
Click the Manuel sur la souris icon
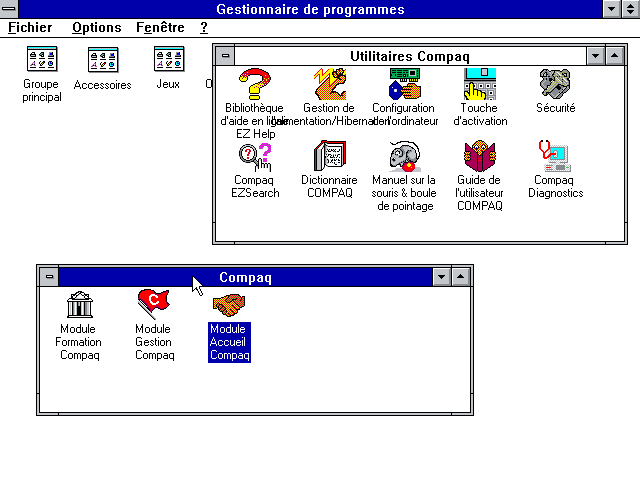(x=404, y=156)
